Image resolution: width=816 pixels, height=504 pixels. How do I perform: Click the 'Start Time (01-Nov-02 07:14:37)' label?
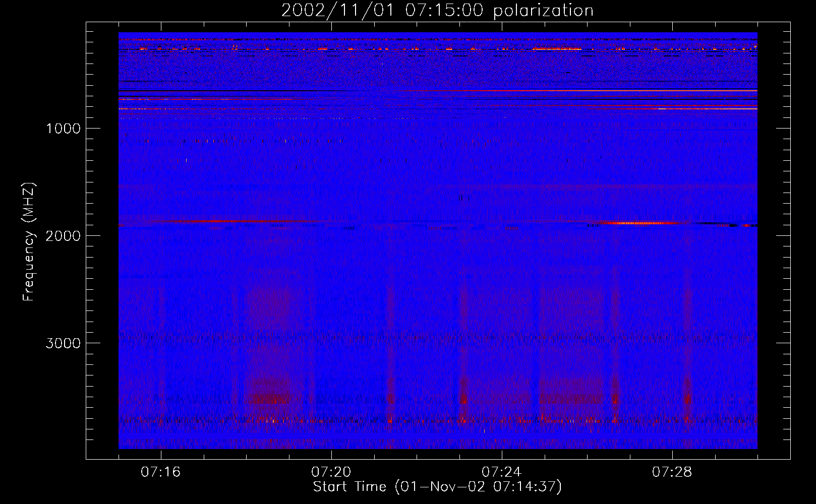point(437,487)
